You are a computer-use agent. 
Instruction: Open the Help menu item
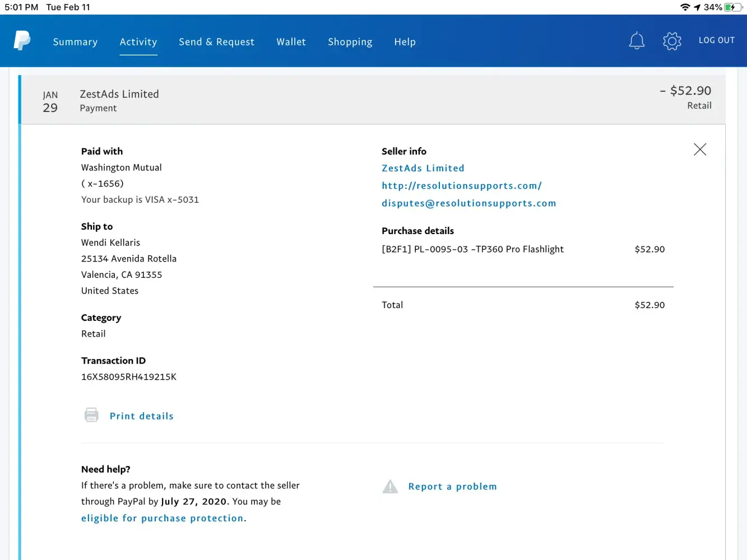[x=405, y=42]
